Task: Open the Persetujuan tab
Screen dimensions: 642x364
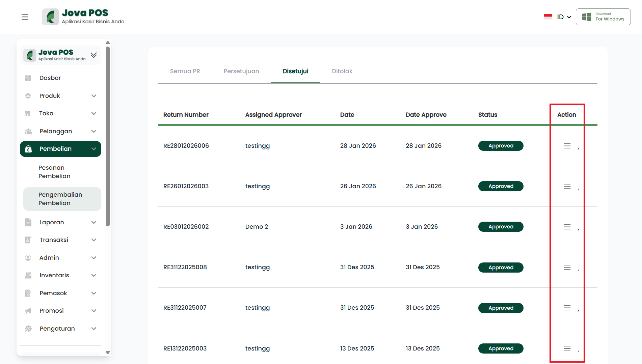Action: [241, 71]
